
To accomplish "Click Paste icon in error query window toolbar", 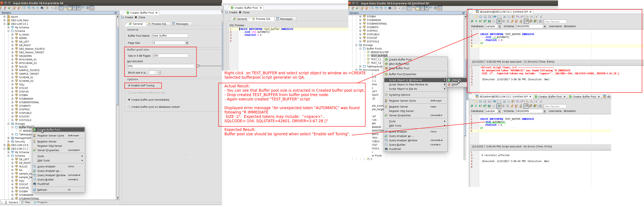I will point(513,17).
